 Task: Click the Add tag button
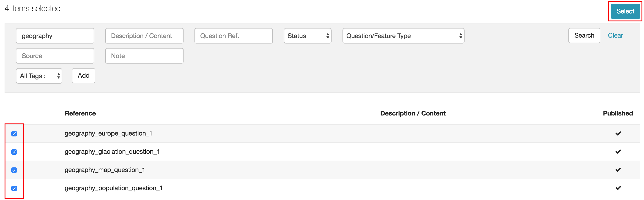(x=84, y=75)
